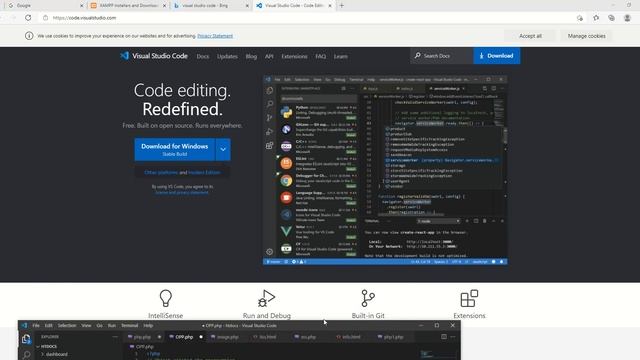
Task: Open the Updates page in the site navigation
Action: (x=227, y=56)
